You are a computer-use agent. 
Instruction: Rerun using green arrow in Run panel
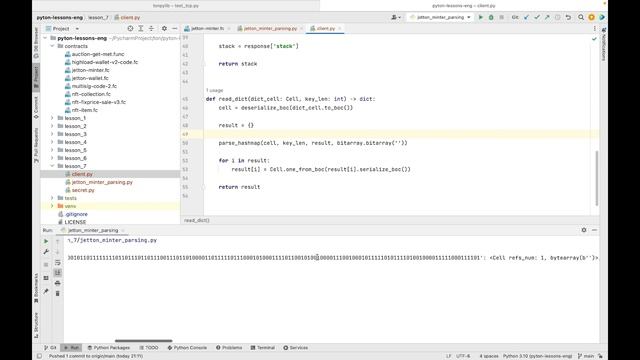click(x=46, y=241)
